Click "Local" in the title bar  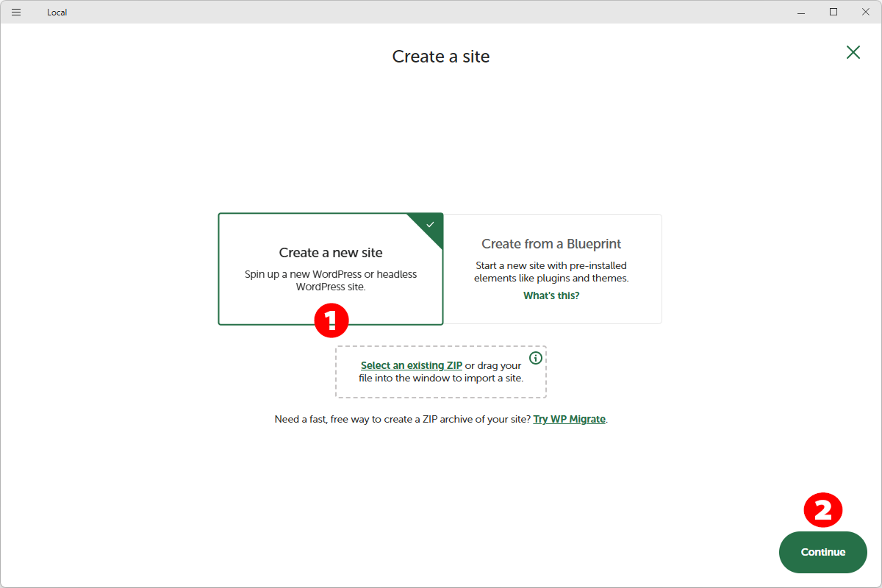coord(57,12)
